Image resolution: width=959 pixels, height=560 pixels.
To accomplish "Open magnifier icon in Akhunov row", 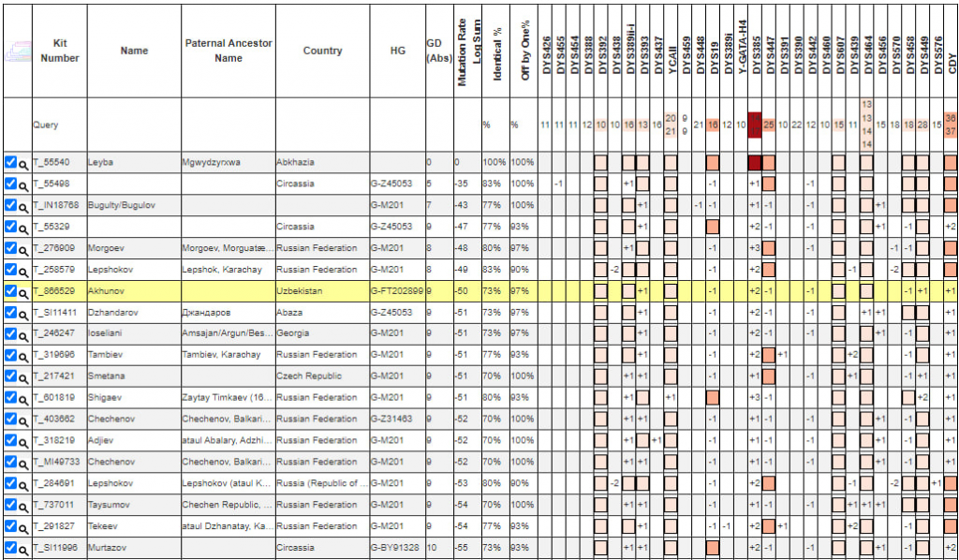I will pos(23,292).
